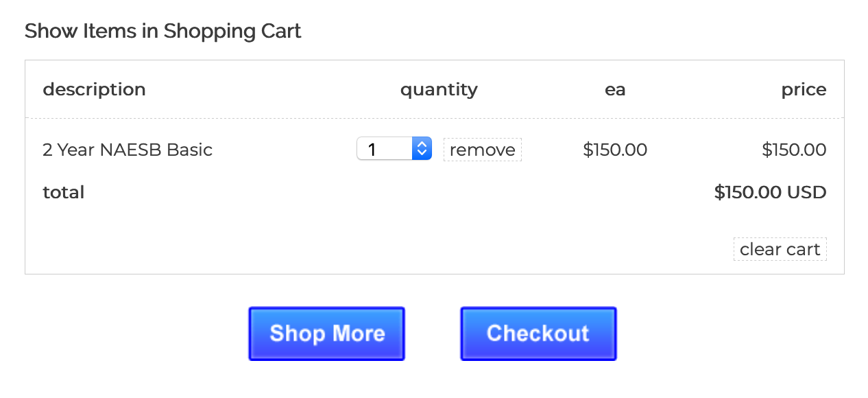Click the word USD in the total

click(x=807, y=192)
